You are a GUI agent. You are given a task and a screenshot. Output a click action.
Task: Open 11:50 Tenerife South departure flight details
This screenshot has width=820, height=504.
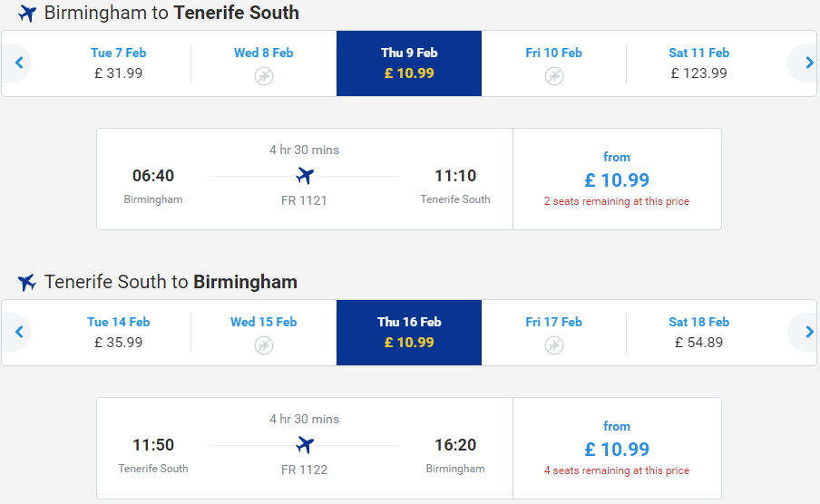(x=305, y=448)
